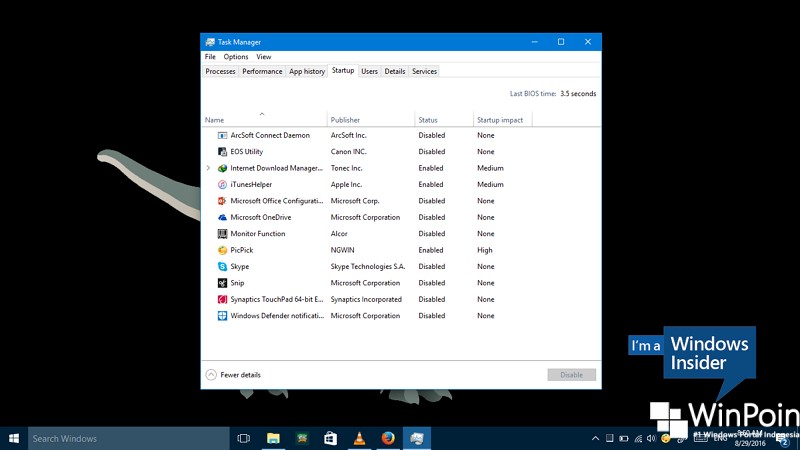This screenshot has height=450, width=800.
Task: Click the Windows Defender notification icon
Action: (x=222, y=316)
